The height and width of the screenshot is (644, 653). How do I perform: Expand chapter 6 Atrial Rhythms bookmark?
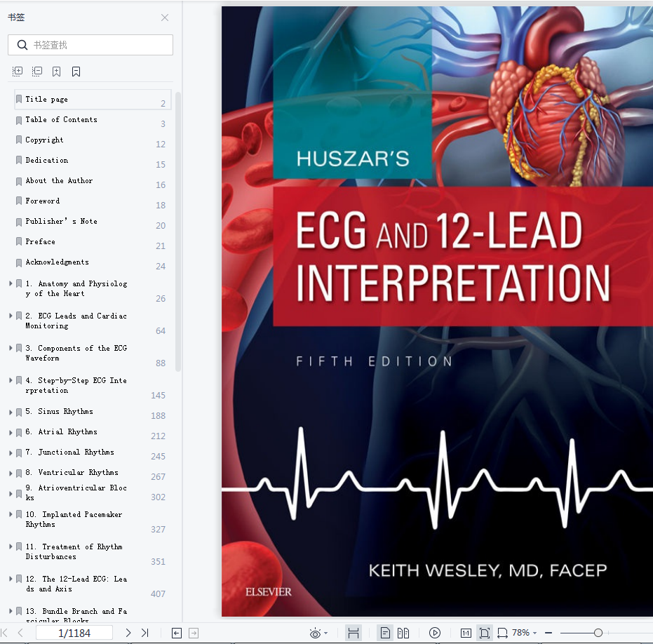point(11,432)
